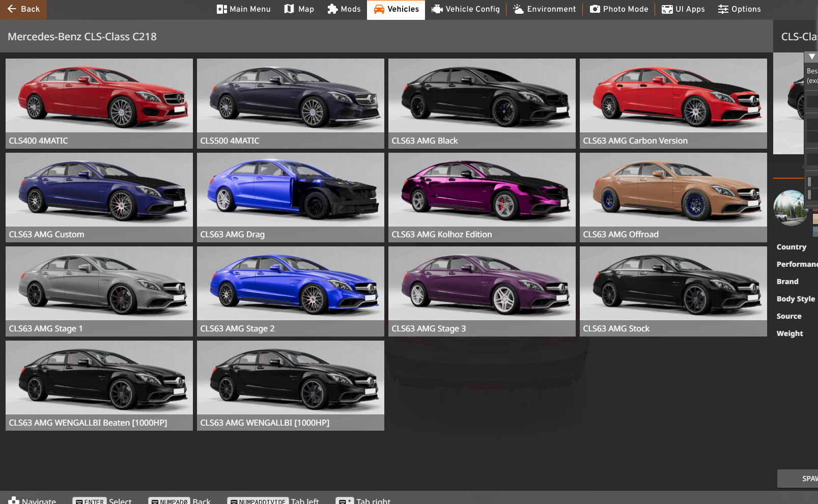Click the Map fold icon
The height and width of the screenshot is (504, 818).
click(289, 9)
